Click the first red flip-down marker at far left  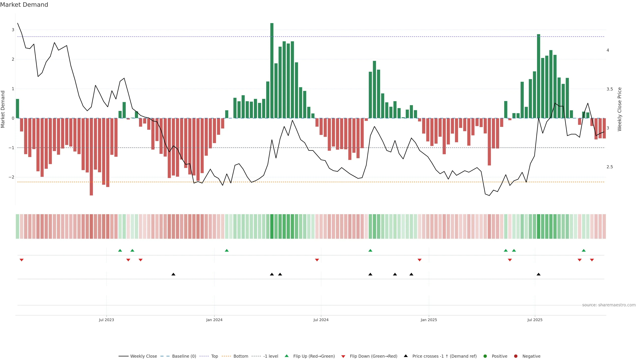click(x=21, y=260)
